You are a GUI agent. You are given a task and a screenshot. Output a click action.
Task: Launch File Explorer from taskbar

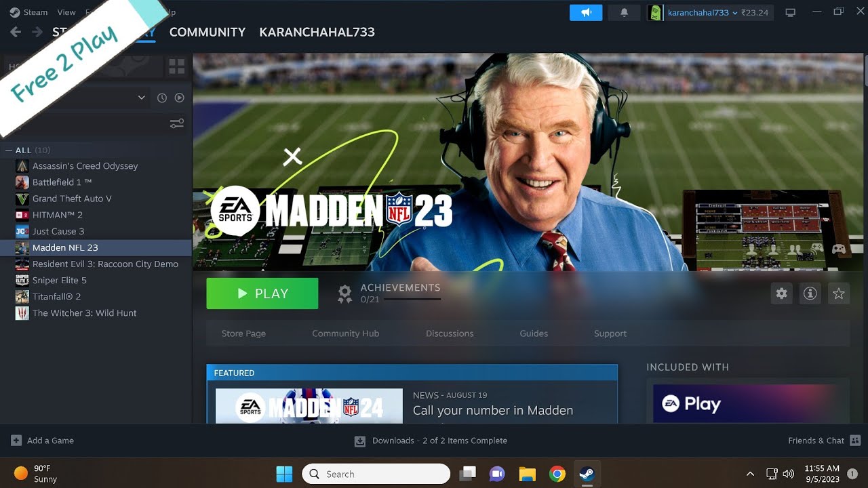527,474
